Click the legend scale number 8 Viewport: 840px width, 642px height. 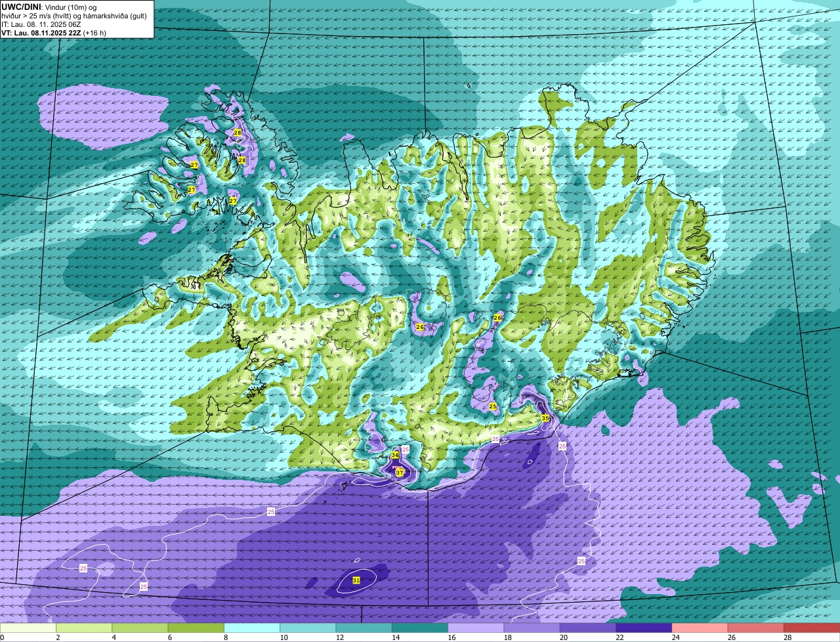[x=226, y=637]
